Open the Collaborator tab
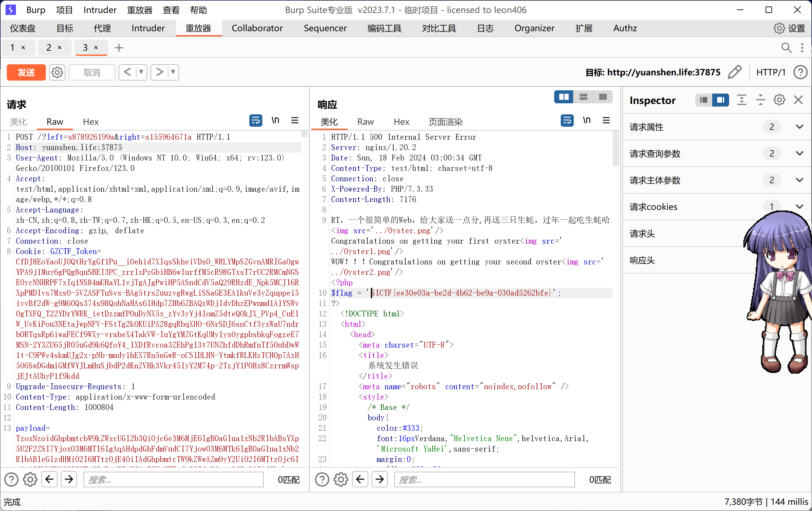Screen dimensions: 812x511 (x=257, y=28)
